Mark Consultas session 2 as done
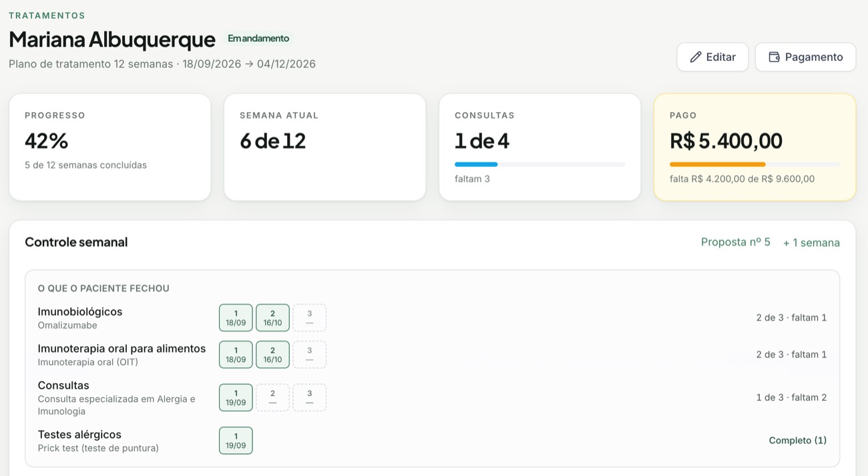The height and width of the screenshot is (476, 868). click(272, 397)
